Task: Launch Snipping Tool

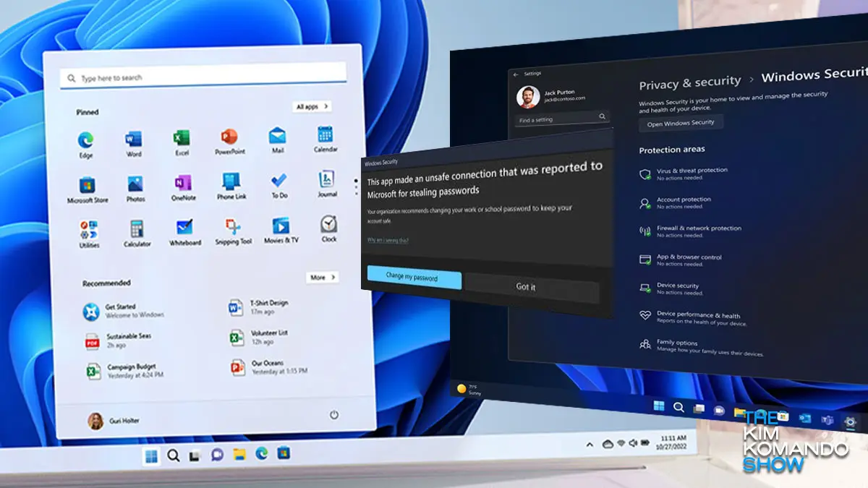Action: [x=233, y=231]
